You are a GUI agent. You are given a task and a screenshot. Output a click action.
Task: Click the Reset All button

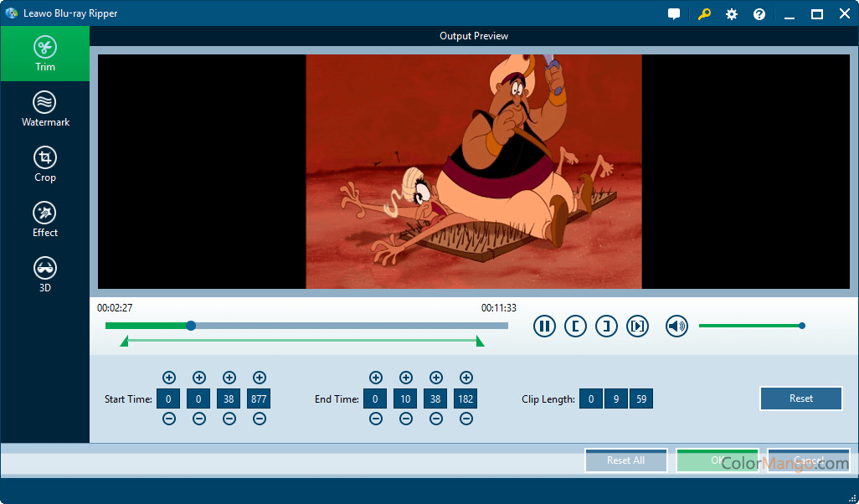point(625,460)
